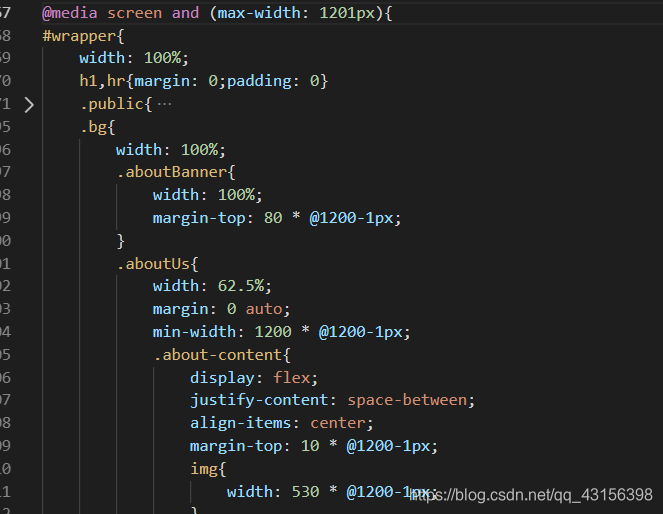
Task: Click 'screen' in the media query
Action: point(134,13)
